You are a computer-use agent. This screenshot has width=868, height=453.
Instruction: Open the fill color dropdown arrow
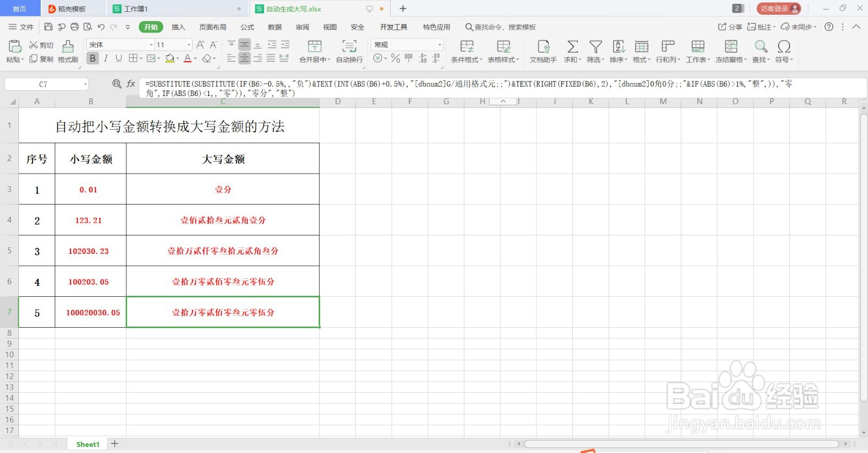click(x=178, y=59)
